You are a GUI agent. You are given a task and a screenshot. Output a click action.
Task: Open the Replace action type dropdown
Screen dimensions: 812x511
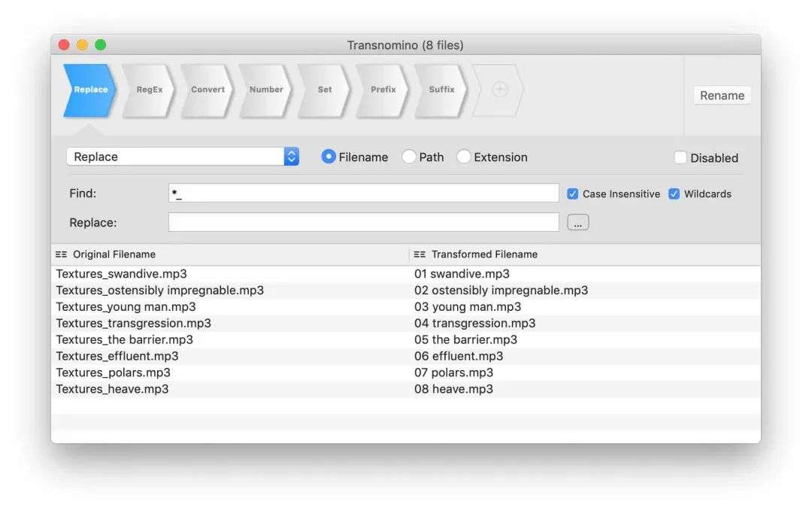click(x=183, y=157)
